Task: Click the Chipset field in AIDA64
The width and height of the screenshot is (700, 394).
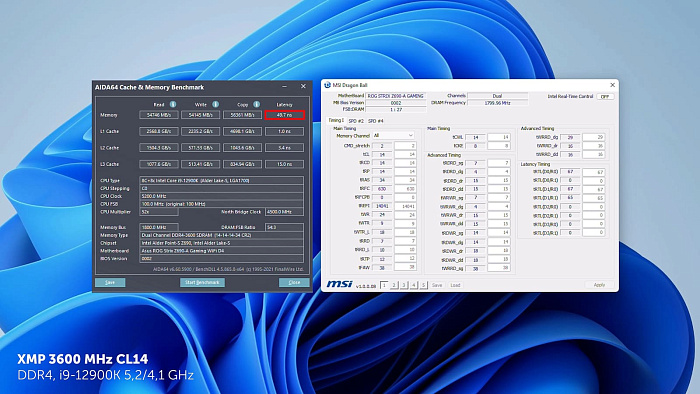Action: 221,243
